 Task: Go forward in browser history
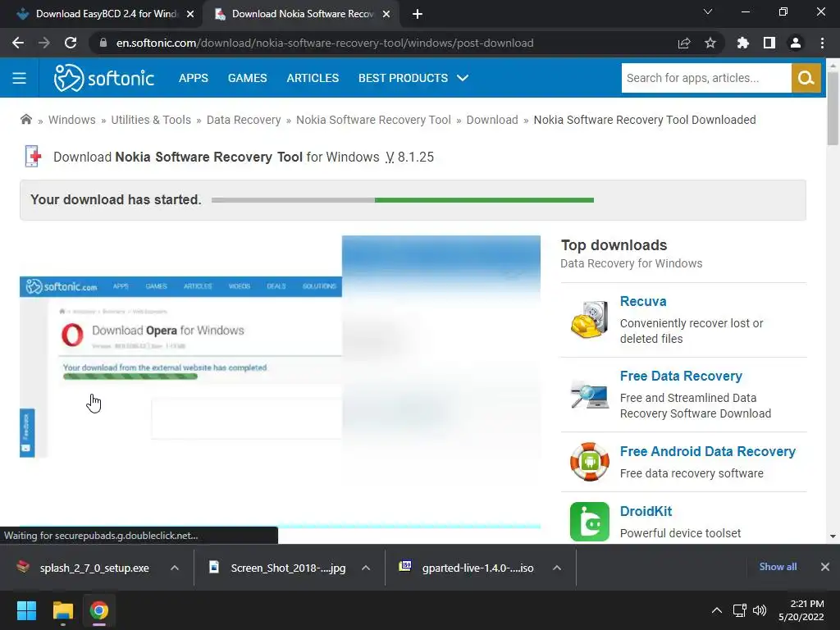click(44, 43)
